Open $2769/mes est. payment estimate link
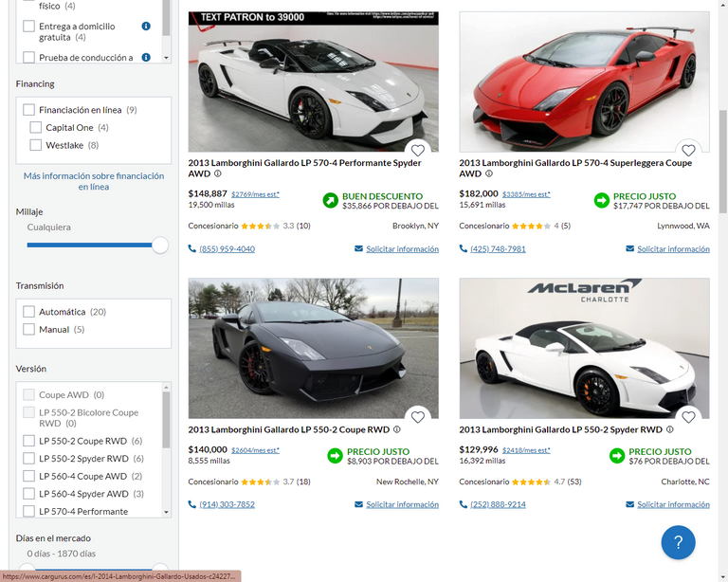 coord(255,194)
